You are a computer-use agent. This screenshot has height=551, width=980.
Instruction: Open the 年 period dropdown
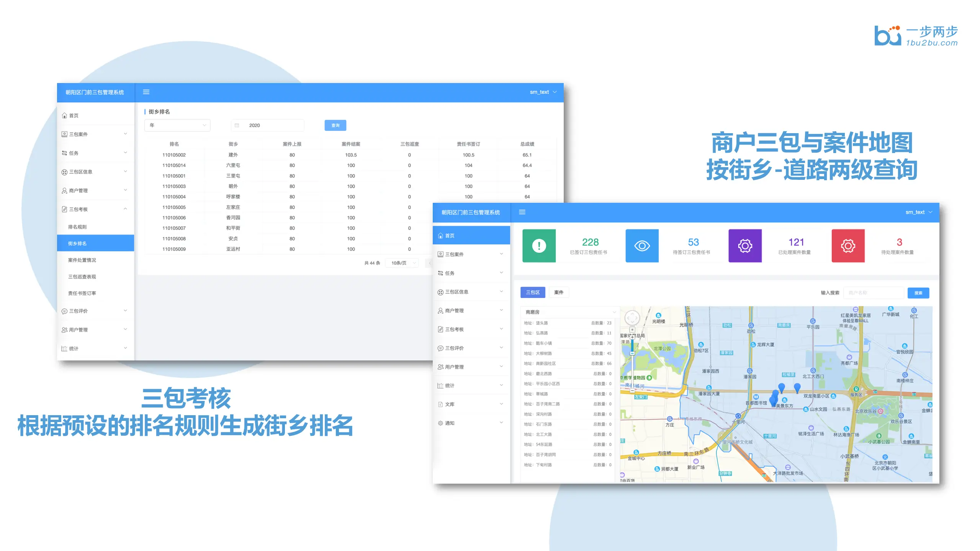point(177,126)
